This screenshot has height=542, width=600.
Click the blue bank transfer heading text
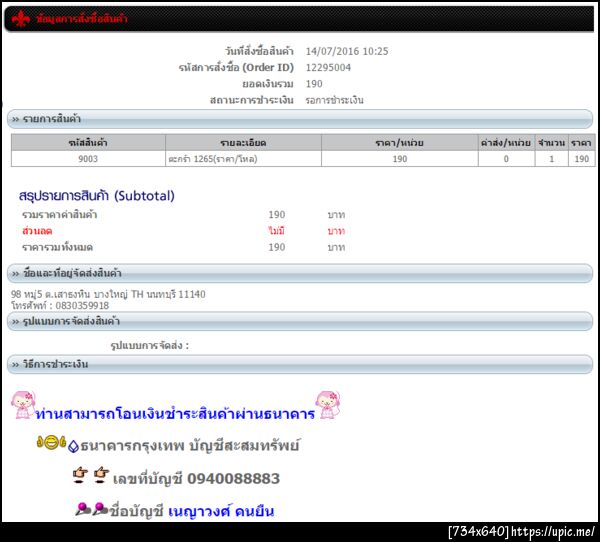click(175, 414)
